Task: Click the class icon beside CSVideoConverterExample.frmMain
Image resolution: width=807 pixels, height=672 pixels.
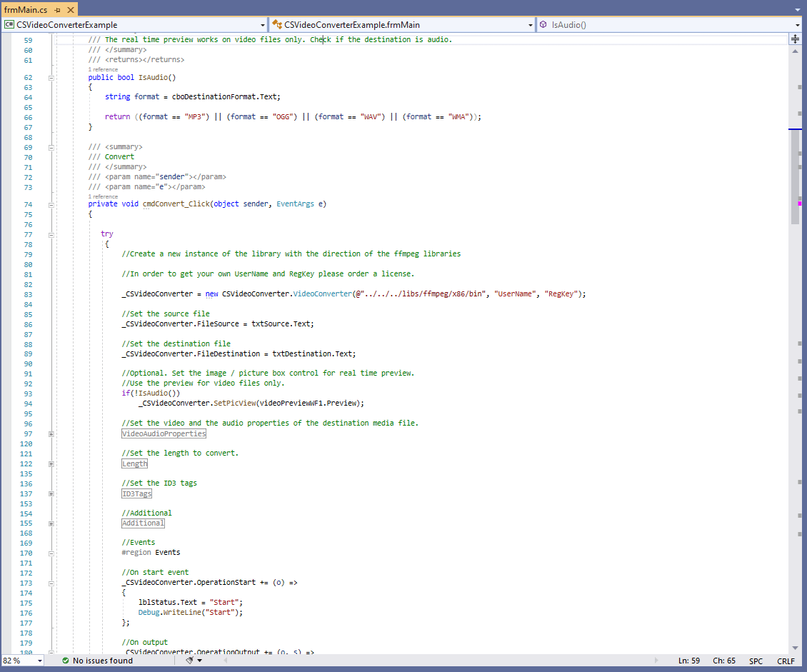Action: click(277, 24)
